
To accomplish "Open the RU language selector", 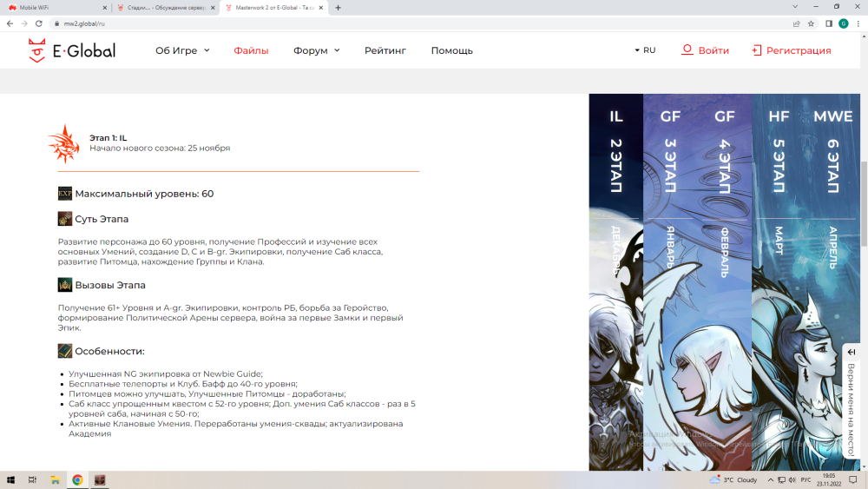I will [645, 50].
